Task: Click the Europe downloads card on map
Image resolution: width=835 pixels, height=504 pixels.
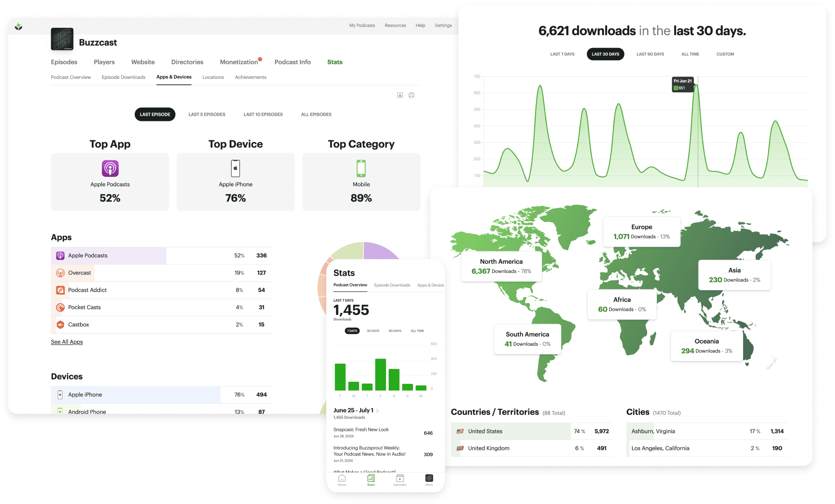Action: point(642,232)
